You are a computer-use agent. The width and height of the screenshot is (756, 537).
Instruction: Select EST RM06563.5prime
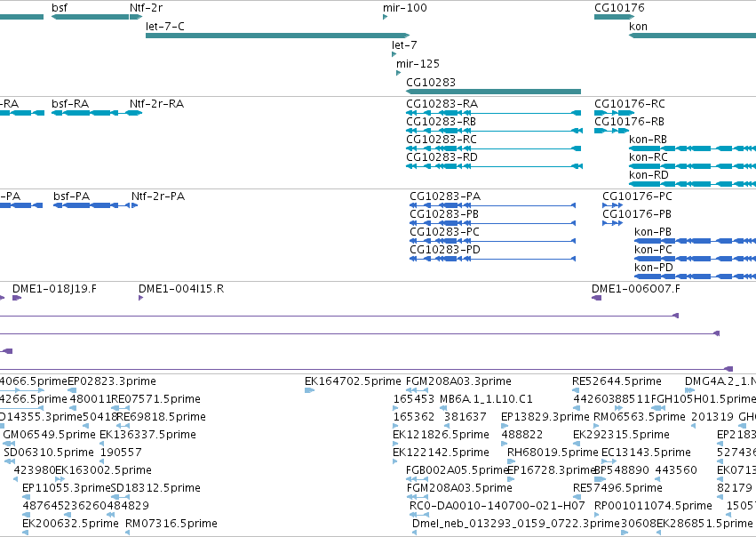coord(640,417)
